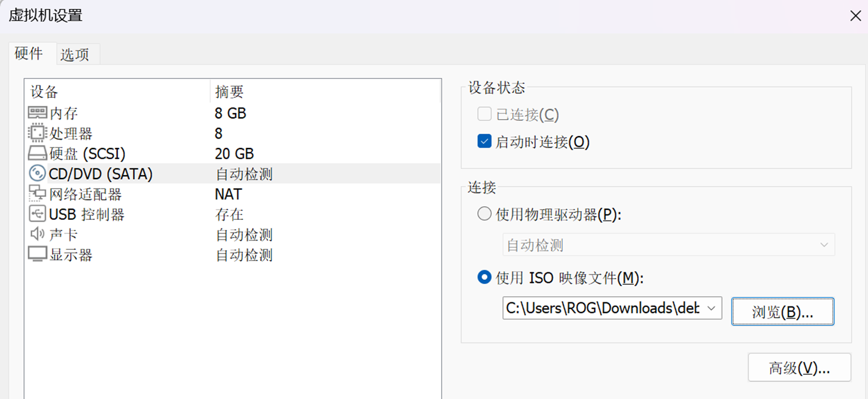Toggle the 启动时连接 (connect at power on) checkbox
Screen dimensions: 868x399
pyautogui.click(x=484, y=141)
